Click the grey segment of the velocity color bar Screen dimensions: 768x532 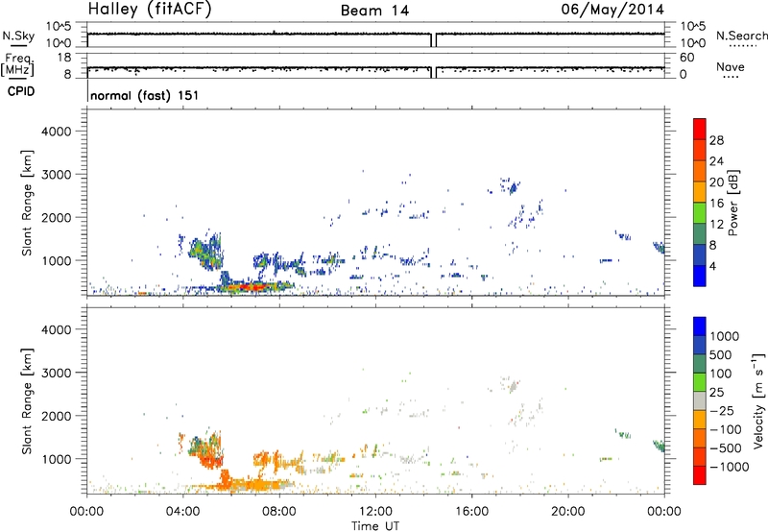[x=700, y=400]
